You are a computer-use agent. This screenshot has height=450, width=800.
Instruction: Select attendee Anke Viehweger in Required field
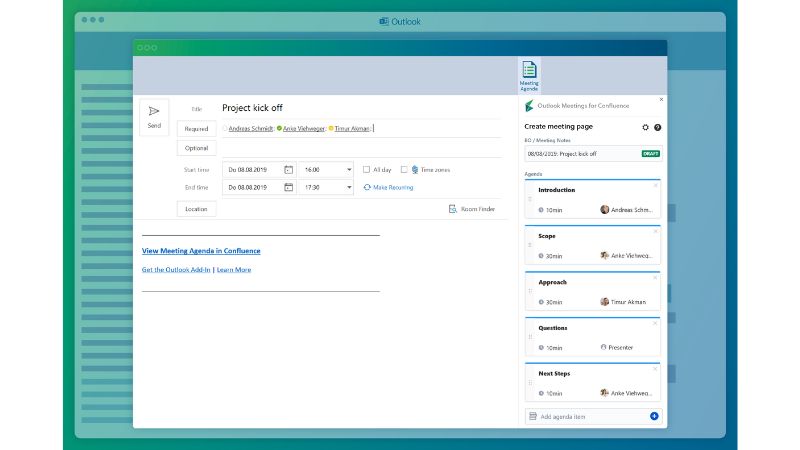tap(304, 129)
